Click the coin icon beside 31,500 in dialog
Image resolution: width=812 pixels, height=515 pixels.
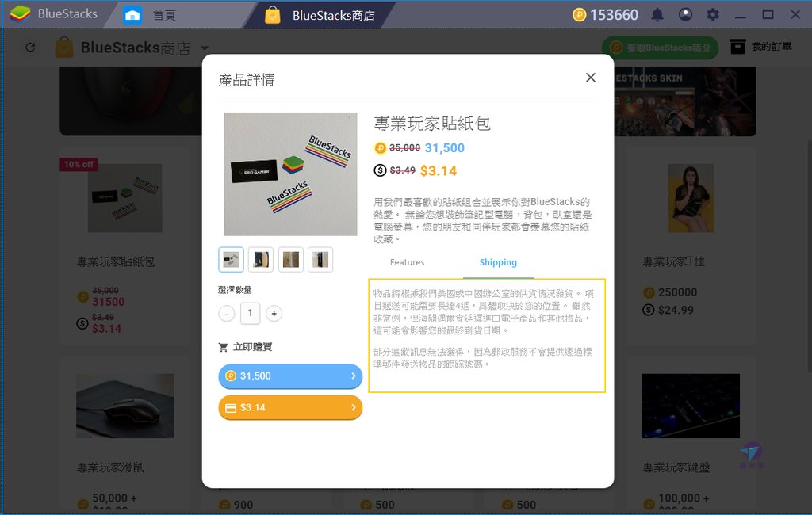tap(380, 148)
